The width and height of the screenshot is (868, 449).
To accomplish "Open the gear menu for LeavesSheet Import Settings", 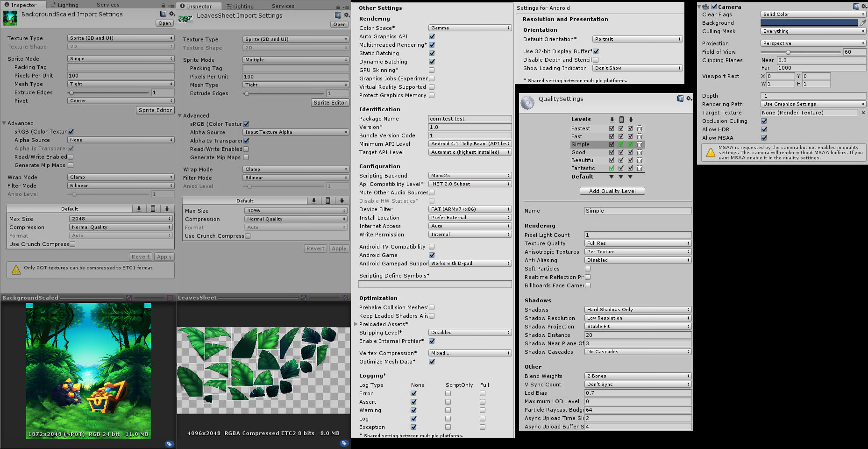I will tap(347, 15).
